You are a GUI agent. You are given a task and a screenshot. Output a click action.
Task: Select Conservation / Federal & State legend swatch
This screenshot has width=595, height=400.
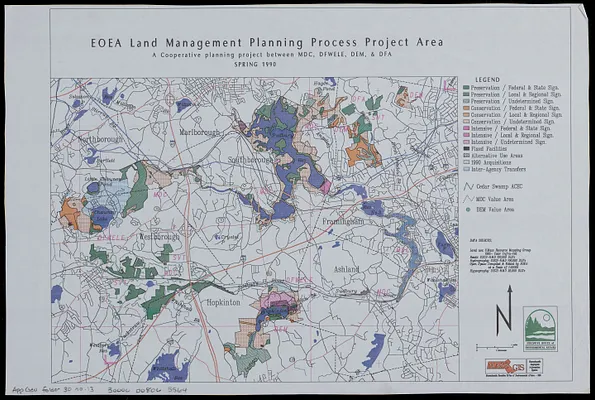tap(466, 108)
